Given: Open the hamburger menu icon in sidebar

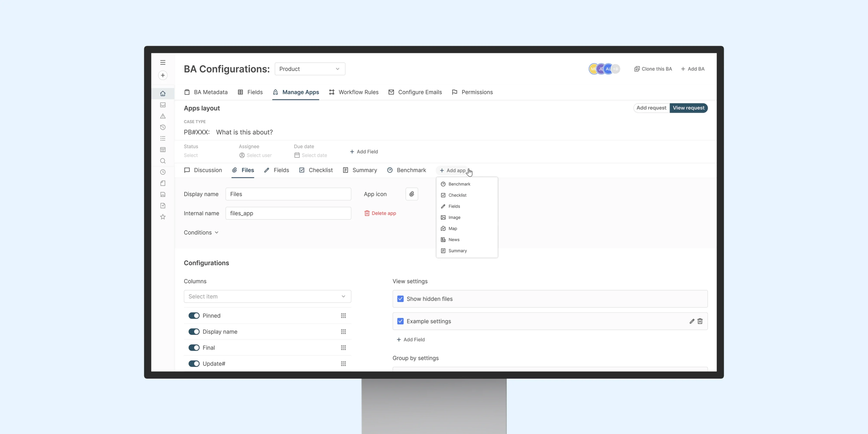Looking at the screenshot, I should pyautogui.click(x=163, y=62).
